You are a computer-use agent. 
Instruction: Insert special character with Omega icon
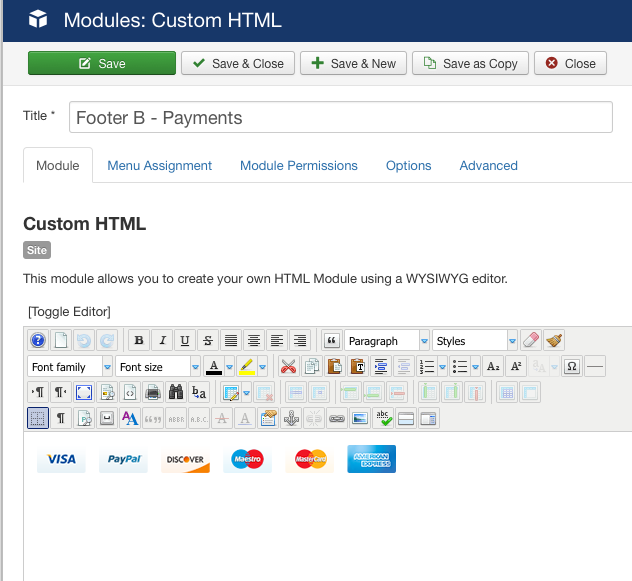point(572,367)
